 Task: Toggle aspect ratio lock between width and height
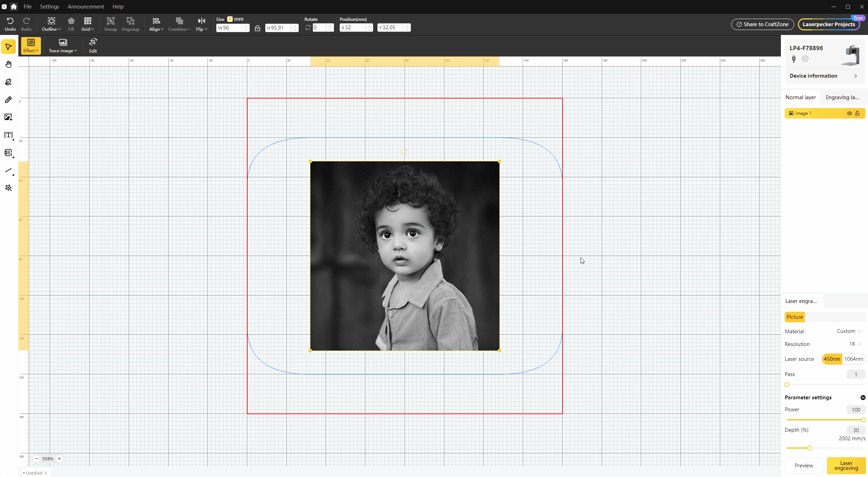[x=257, y=28]
